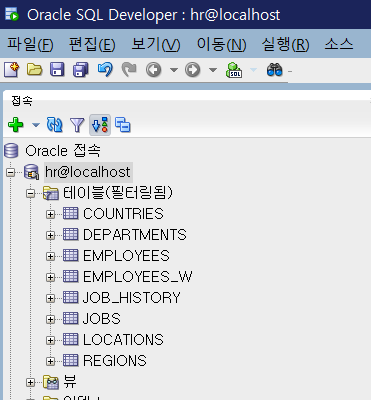Click the binoculars Find DB Object icon
Viewport: 371px width, 400px height.
tap(274, 70)
